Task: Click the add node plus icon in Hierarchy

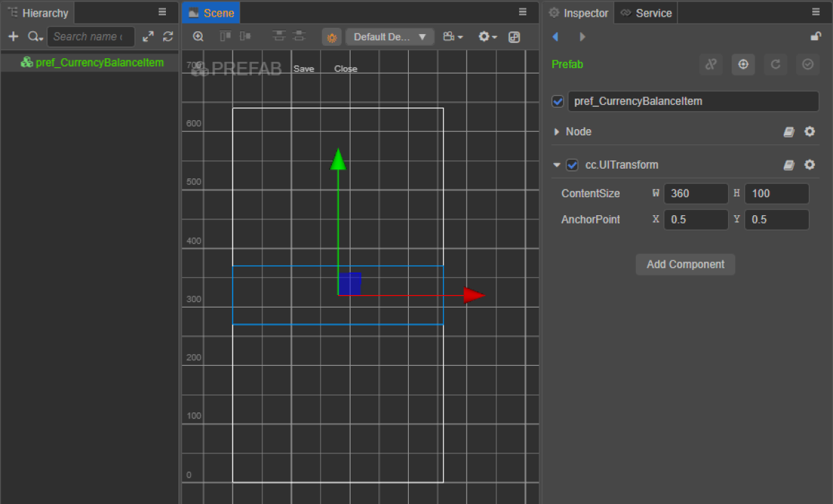Action: [x=13, y=37]
